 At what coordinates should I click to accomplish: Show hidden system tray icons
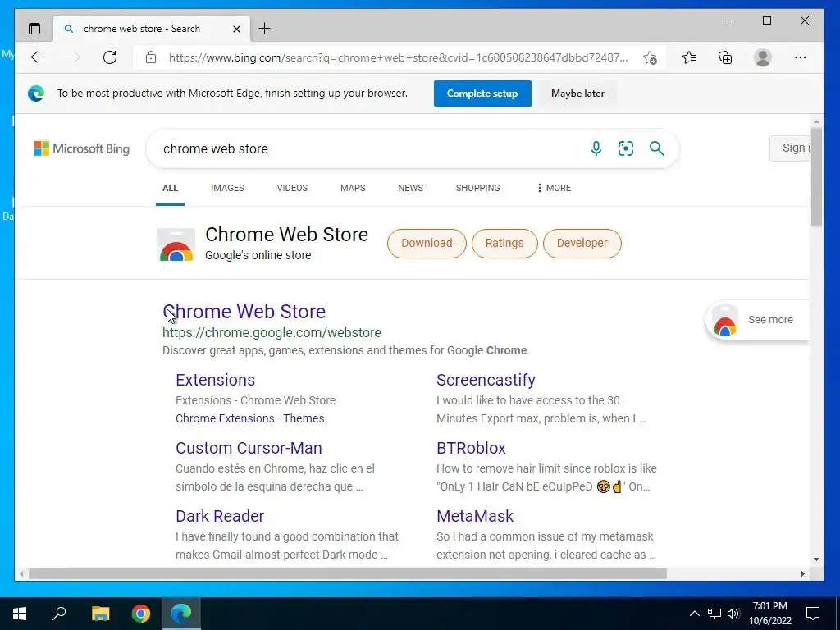coord(694,614)
